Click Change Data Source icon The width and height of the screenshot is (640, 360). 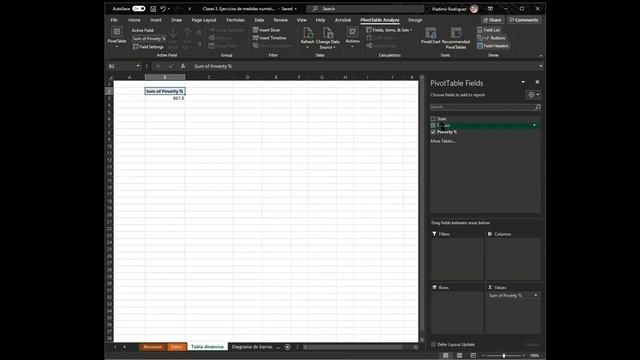(x=327, y=34)
